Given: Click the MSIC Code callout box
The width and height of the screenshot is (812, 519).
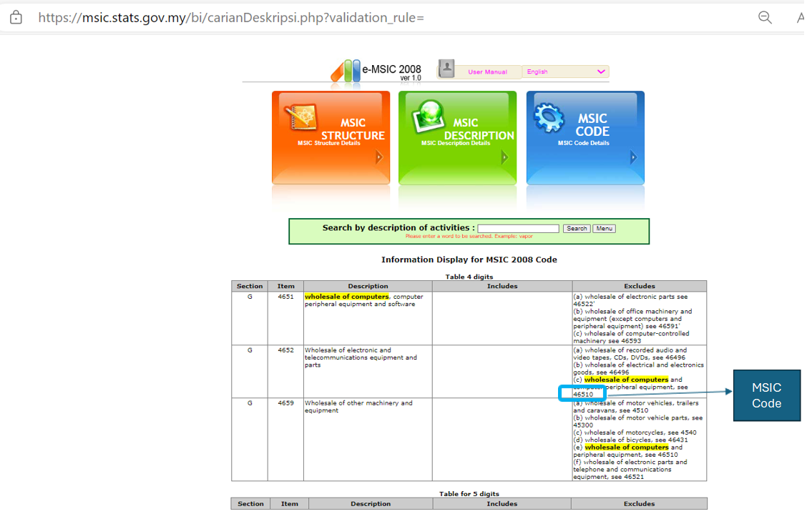Looking at the screenshot, I should click(766, 395).
